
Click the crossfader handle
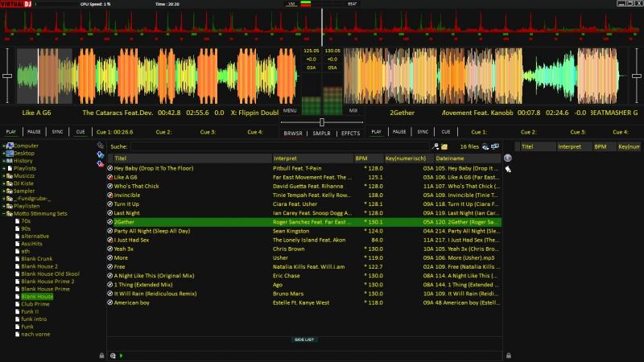click(322, 122)
